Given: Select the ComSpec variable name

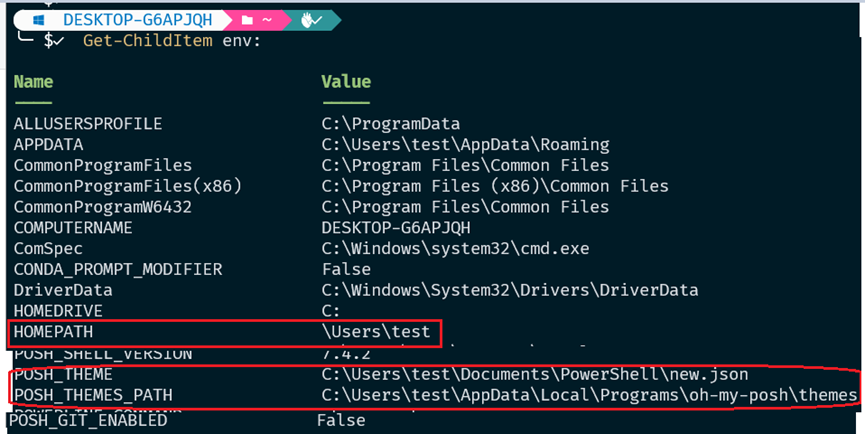Looking at the screenshot, I should click(x=49, y=249).
